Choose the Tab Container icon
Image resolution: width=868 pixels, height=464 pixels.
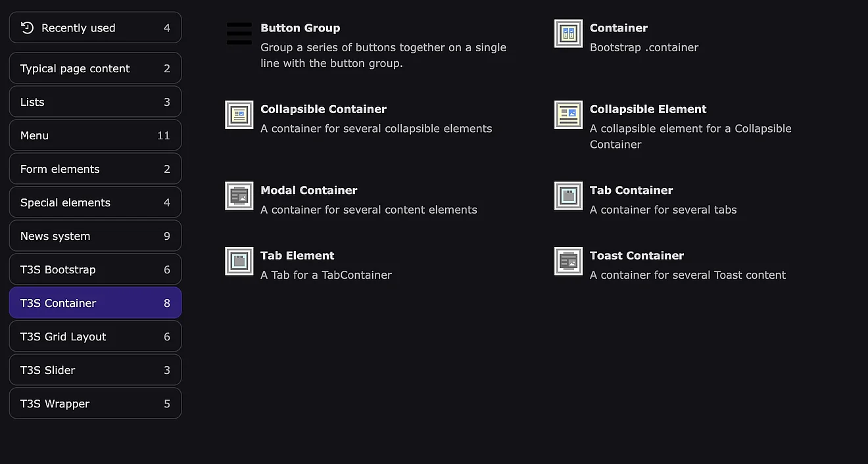(568, 196)
